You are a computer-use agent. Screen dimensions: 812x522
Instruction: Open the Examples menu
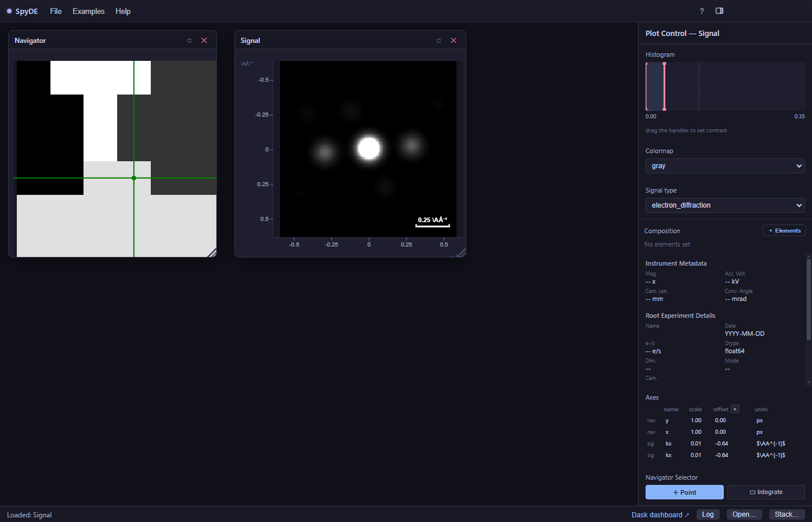click(x=89, y=11)
